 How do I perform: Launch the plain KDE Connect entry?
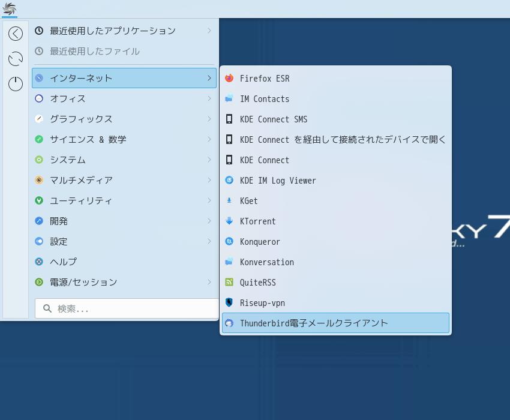pos(335,160)
